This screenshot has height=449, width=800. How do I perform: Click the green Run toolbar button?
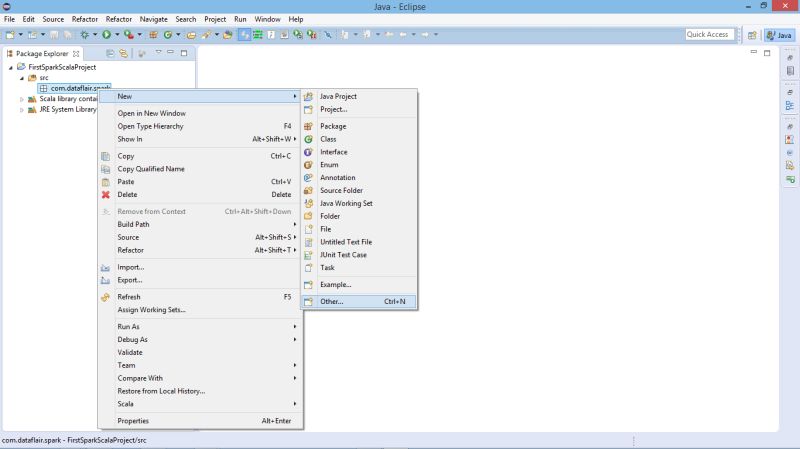pos(106,35)
